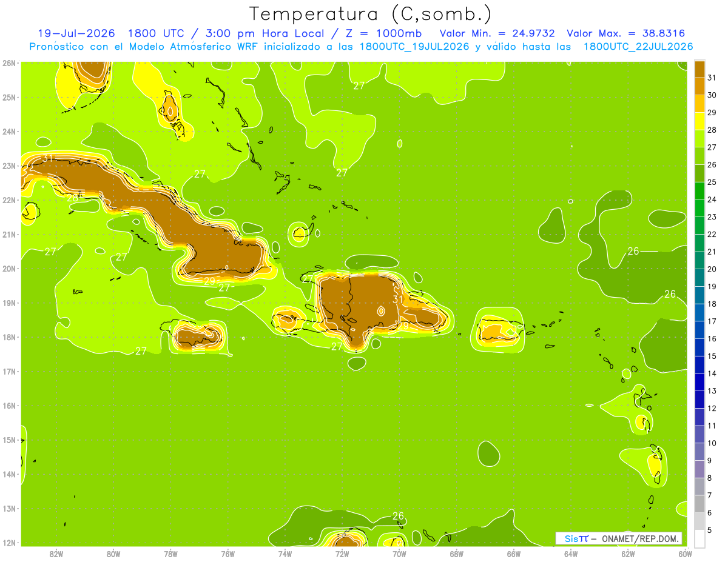This screenshot has height=562, width=728.
Task: Select the "19-Jul-2026" date text in the header
Action: (76, 33)
